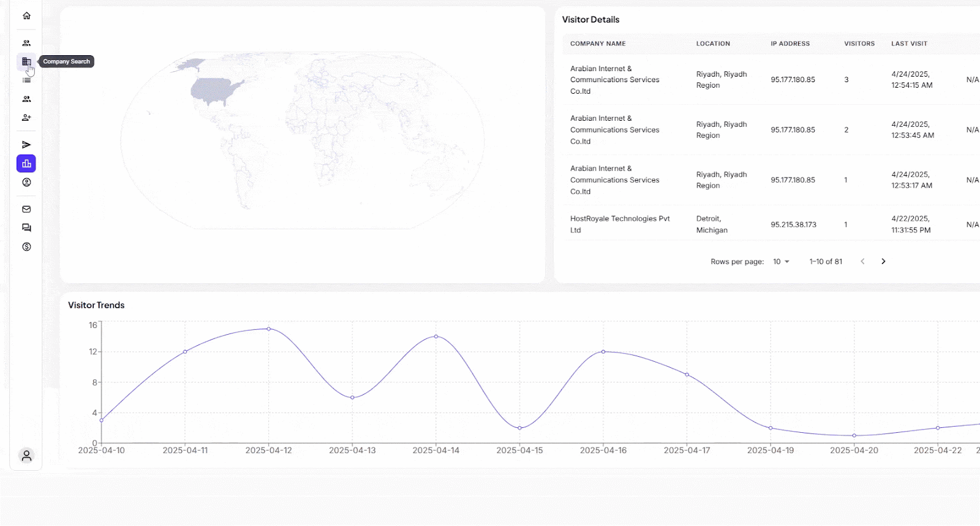
Task: Click the HostRoyale Technologies Pvt Ltd row
Action: pos(620,224)
